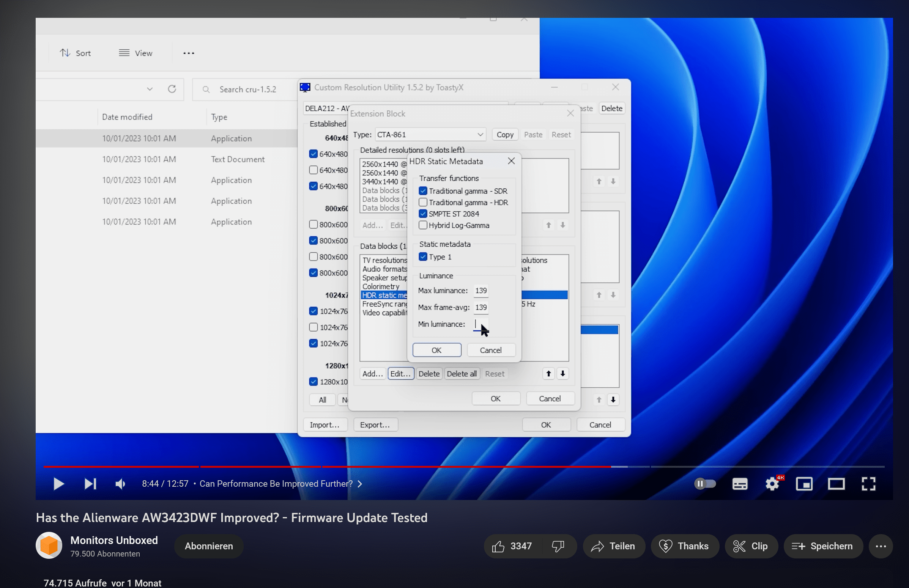Share via the Teilen button
The height and width of the screenshot is (588, 909).
point(614,546)
